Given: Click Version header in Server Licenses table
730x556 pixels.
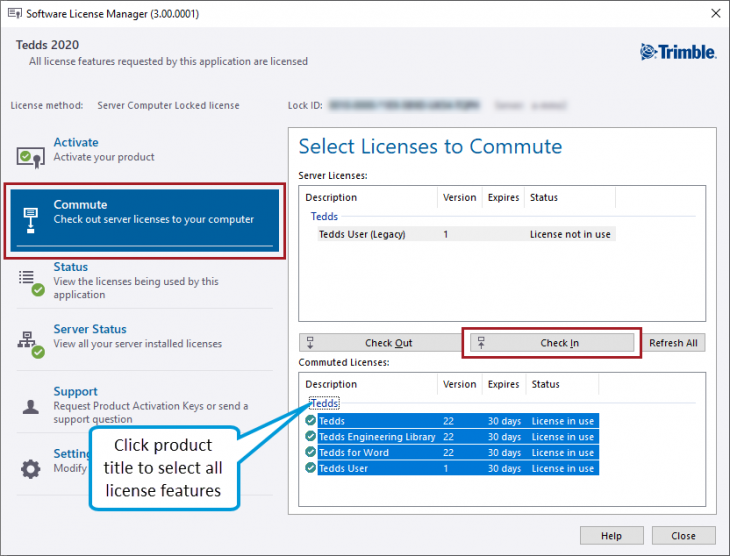Looking at the screenshot, I should (460, 197).
